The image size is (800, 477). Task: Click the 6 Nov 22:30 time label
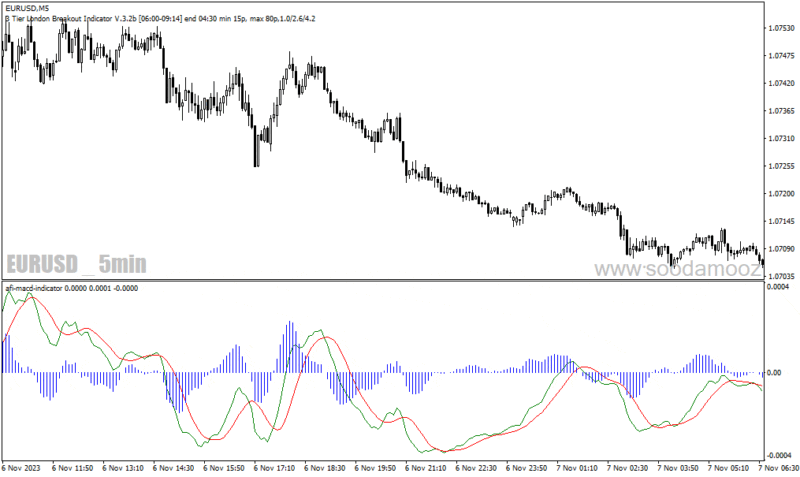pos(477,468)
